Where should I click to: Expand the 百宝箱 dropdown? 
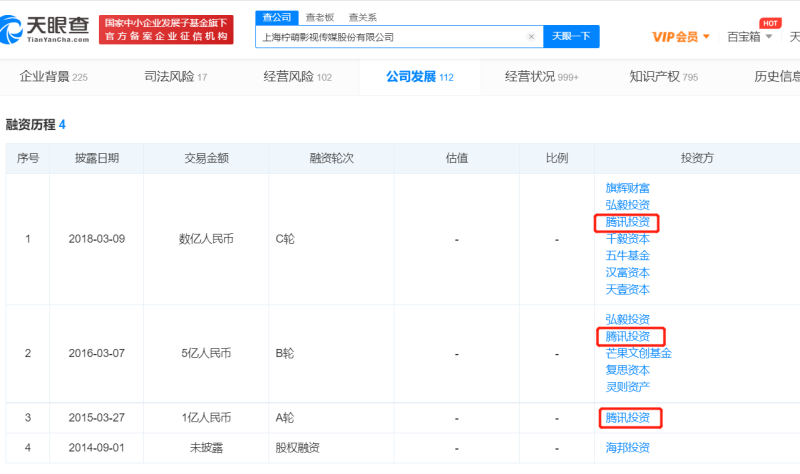(x=750, y=37)
